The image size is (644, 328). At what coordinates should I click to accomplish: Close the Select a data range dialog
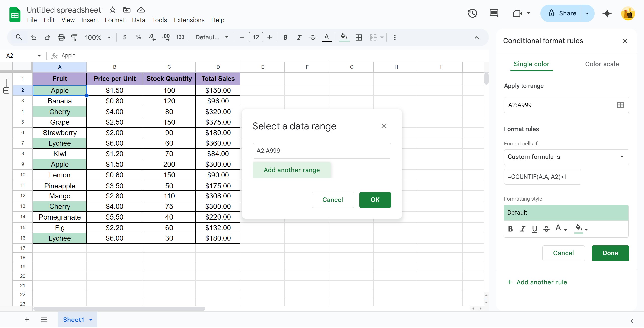384,126
